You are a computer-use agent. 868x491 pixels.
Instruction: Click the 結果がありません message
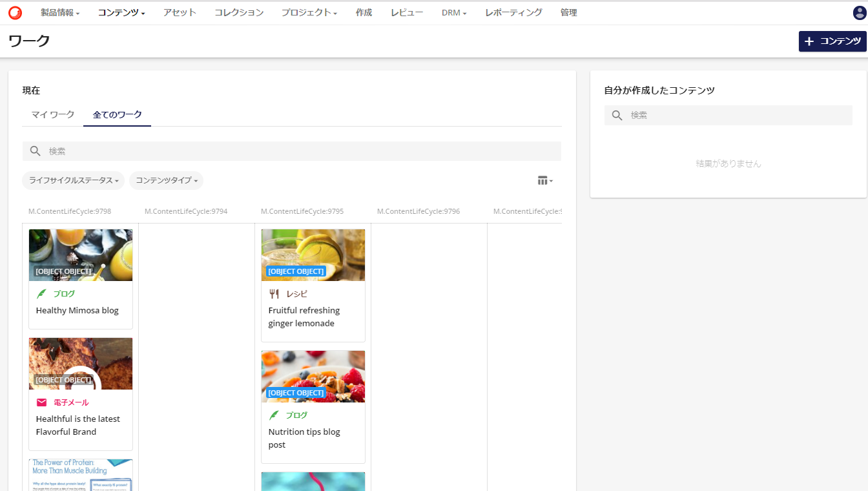[728, 164]
